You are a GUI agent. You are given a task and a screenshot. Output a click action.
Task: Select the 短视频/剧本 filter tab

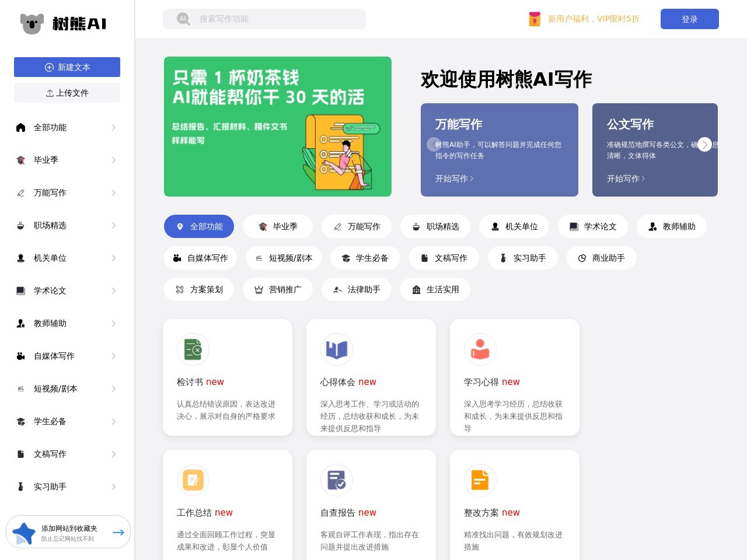point(283,258)
